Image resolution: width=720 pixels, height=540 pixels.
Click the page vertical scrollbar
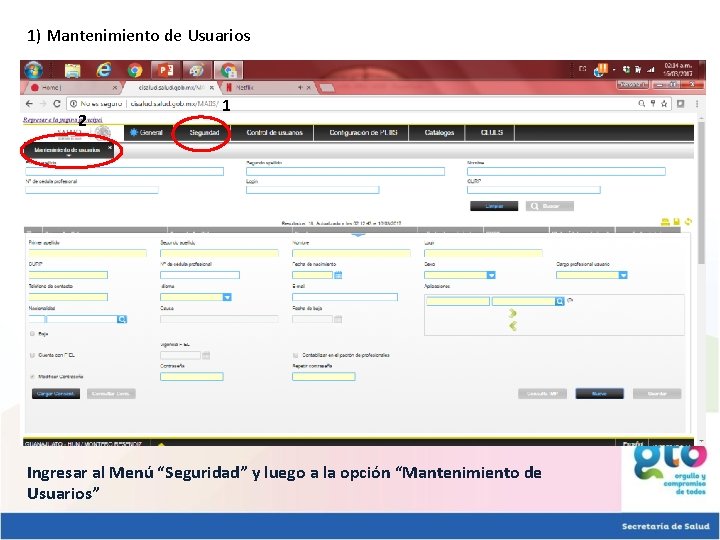(x=701, y=191)
